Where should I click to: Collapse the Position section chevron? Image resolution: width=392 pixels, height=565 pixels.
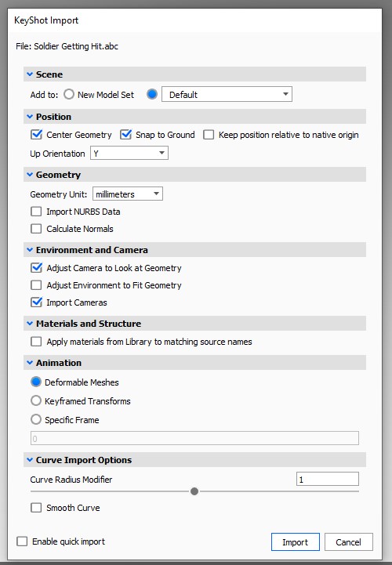[x=30, y=117]
